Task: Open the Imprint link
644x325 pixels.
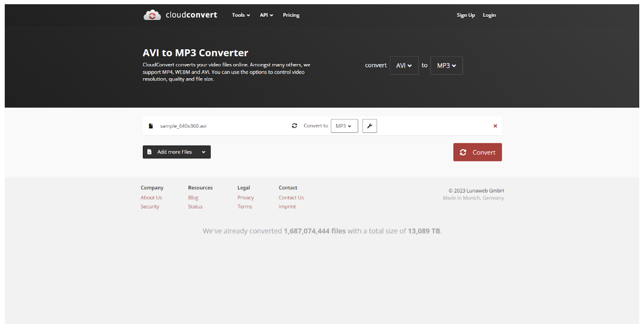Action: click(287, 207)
